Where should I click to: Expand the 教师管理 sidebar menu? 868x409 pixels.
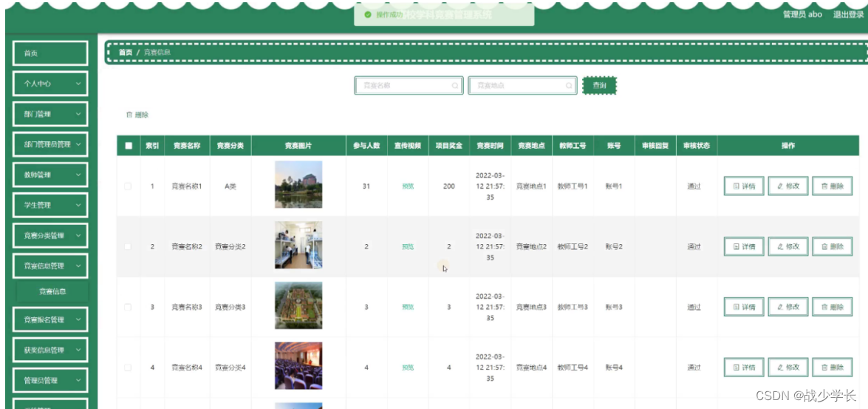point(49,175)
